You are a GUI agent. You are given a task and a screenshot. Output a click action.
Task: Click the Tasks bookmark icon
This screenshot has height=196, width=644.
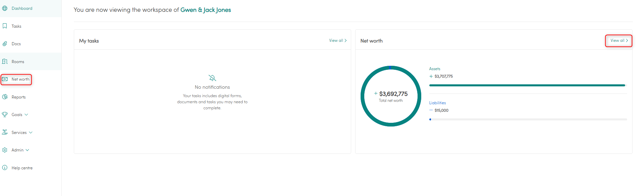tap(5, 26)
